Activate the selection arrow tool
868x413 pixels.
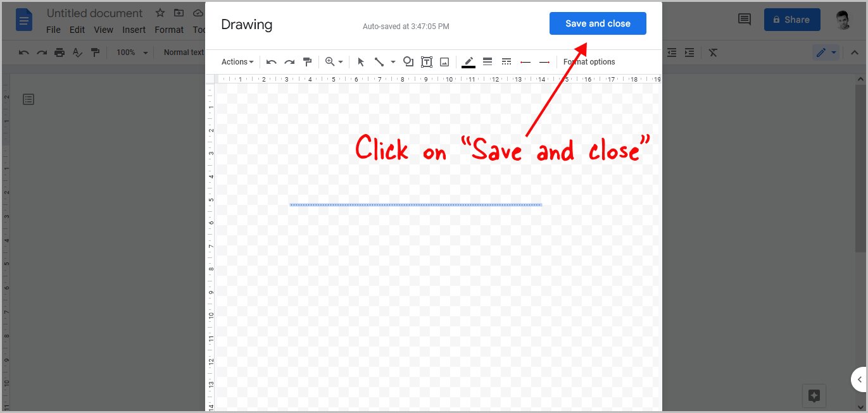[361, 61]
